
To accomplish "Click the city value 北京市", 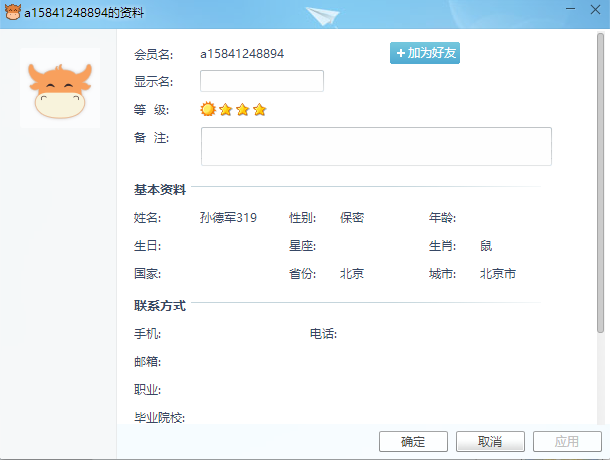I will click(x=498, y=274).
